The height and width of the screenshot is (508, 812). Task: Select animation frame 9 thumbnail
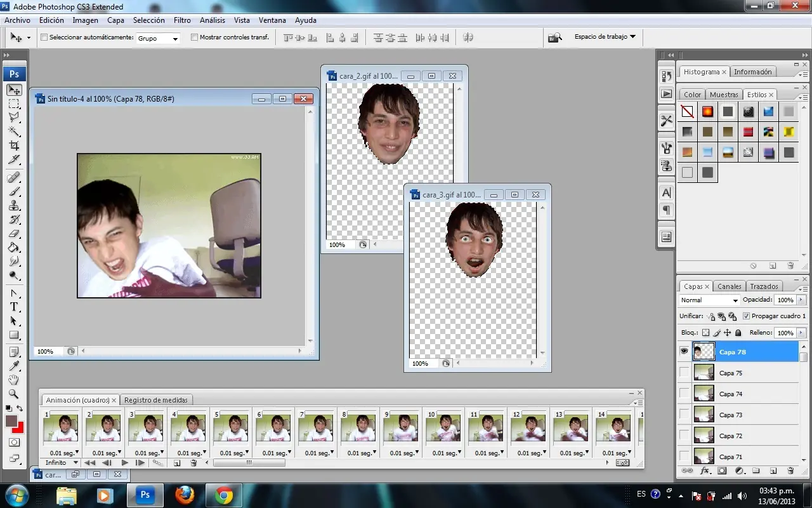pos(401,428)
